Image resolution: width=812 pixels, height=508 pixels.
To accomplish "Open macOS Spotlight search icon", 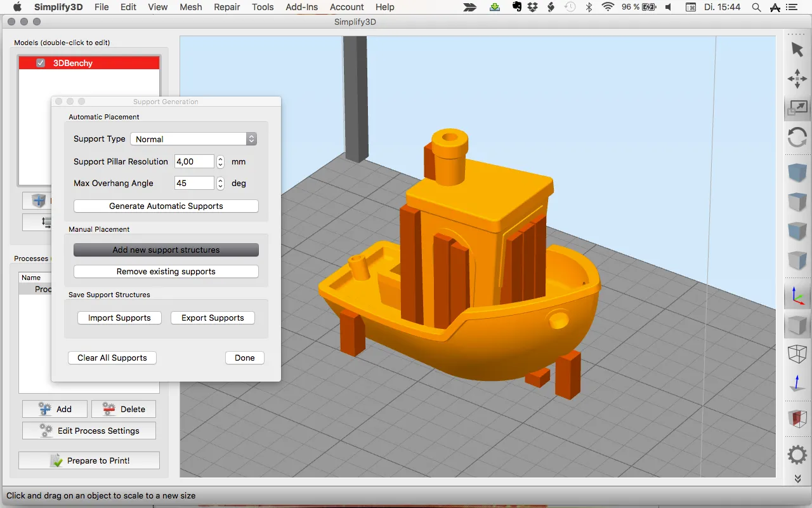I will tap(756, 7).
